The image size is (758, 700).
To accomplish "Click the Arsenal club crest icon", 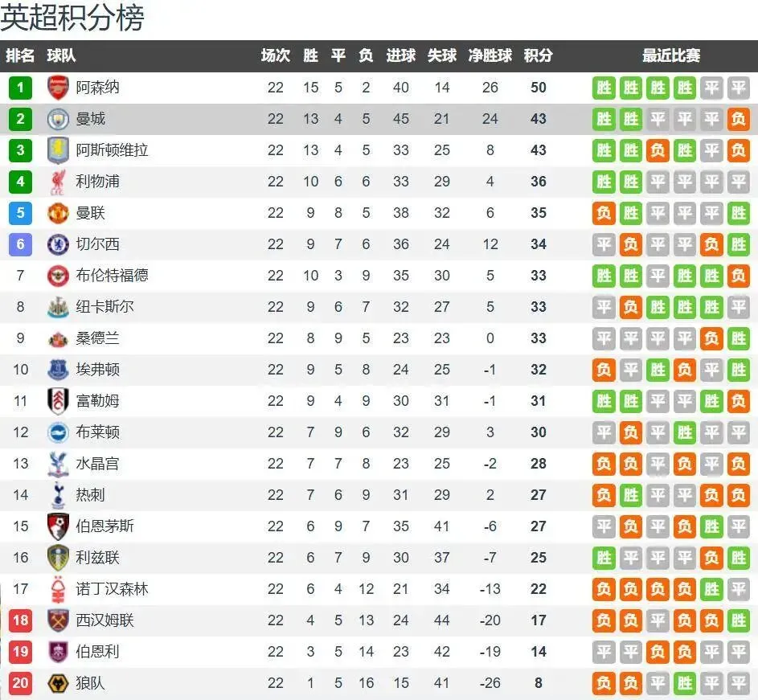I will click(58, 88).
